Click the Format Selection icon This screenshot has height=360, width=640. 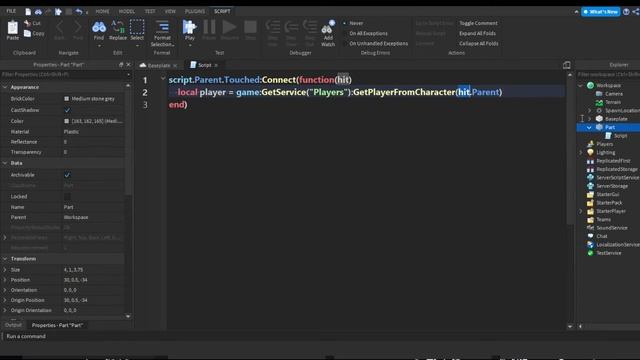click(x=162, y=27)
